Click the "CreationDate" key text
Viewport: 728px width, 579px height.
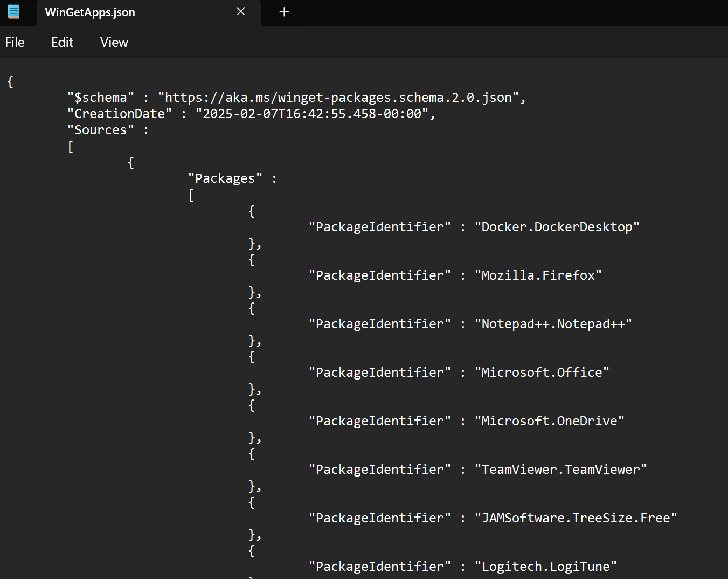[x=120, y=114]
